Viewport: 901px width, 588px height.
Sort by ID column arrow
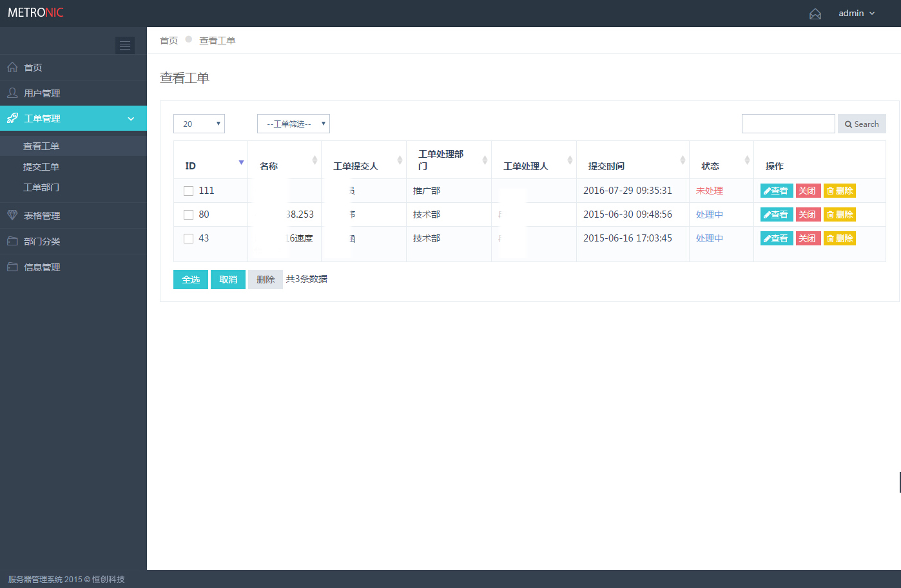(x=241, y=162)
